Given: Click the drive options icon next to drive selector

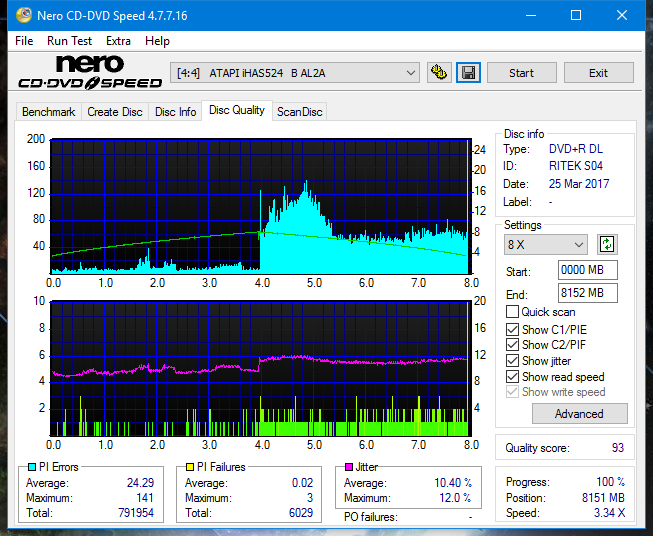Looking at the screenshot, I should tap(438, 73).
